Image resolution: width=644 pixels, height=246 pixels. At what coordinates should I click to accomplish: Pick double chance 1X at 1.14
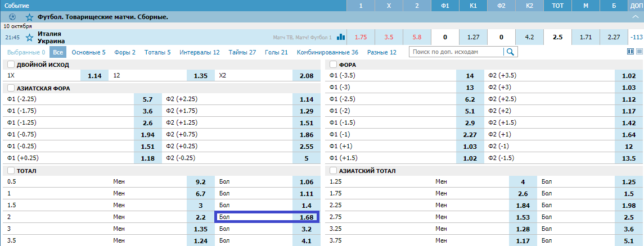pyautogui.click(x=94, y=76)
